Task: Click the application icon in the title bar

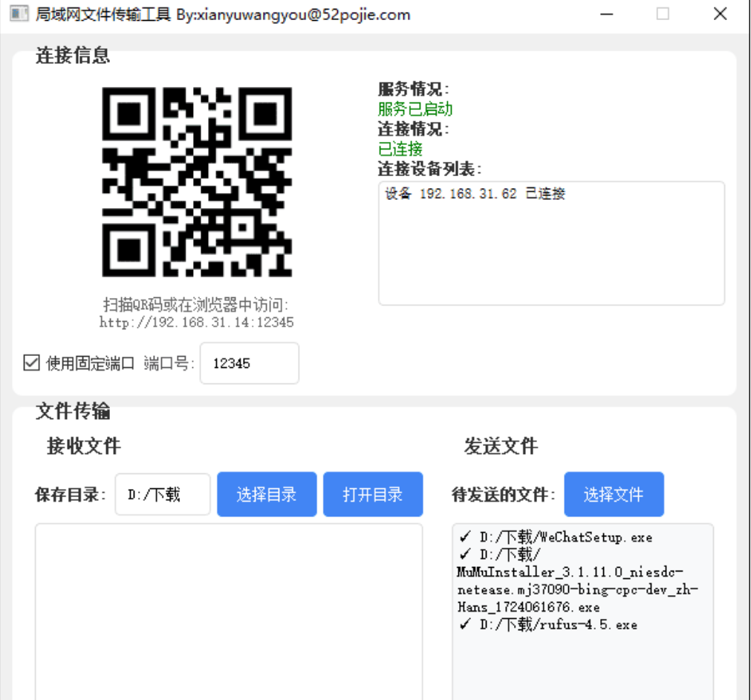Action: [19, 14]
